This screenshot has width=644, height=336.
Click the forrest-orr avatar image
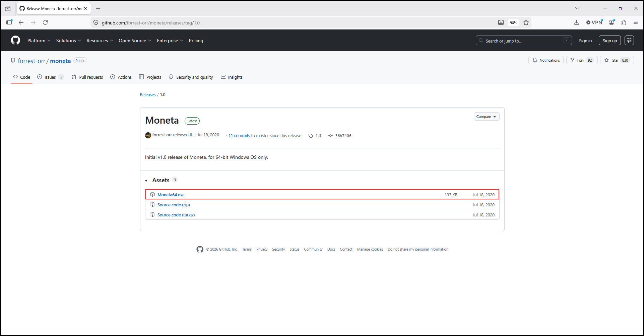(148, 135)
